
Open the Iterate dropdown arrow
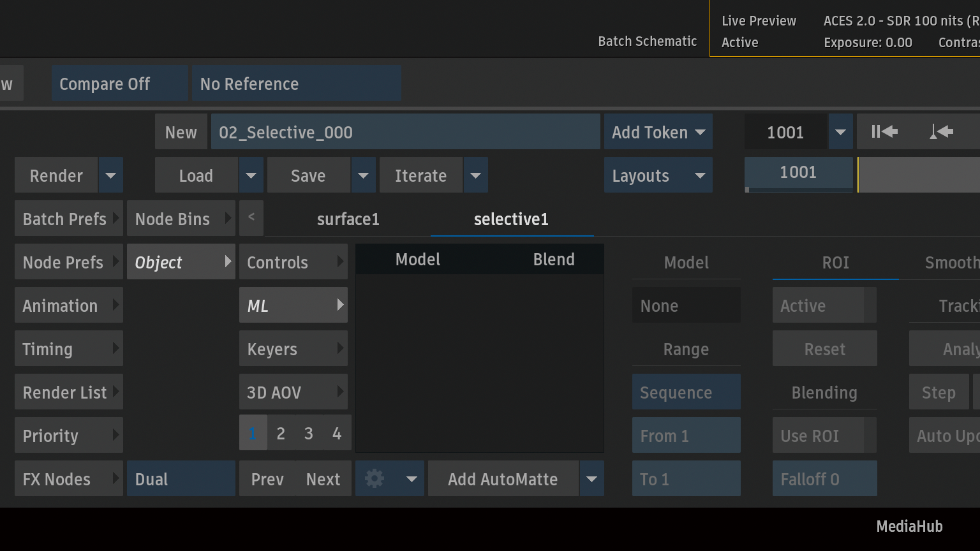[475, 175]
